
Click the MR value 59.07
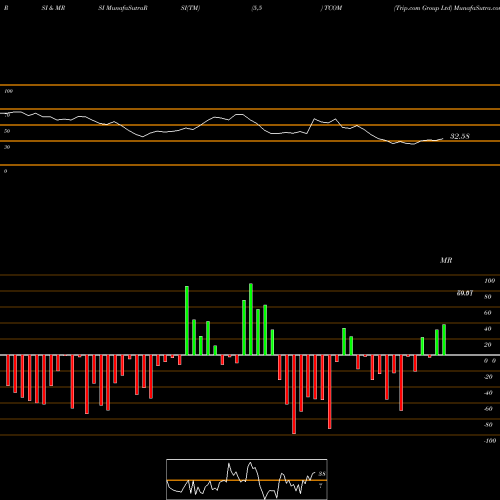click(x=465, y=293)
